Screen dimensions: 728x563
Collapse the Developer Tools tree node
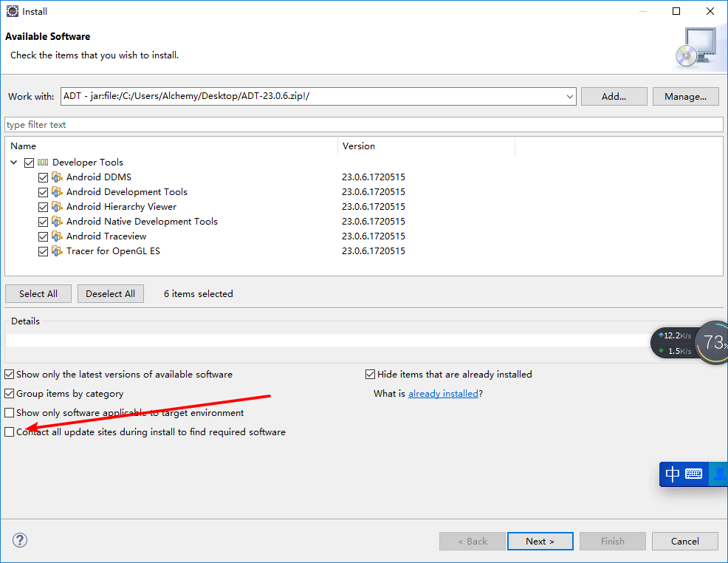14,162
